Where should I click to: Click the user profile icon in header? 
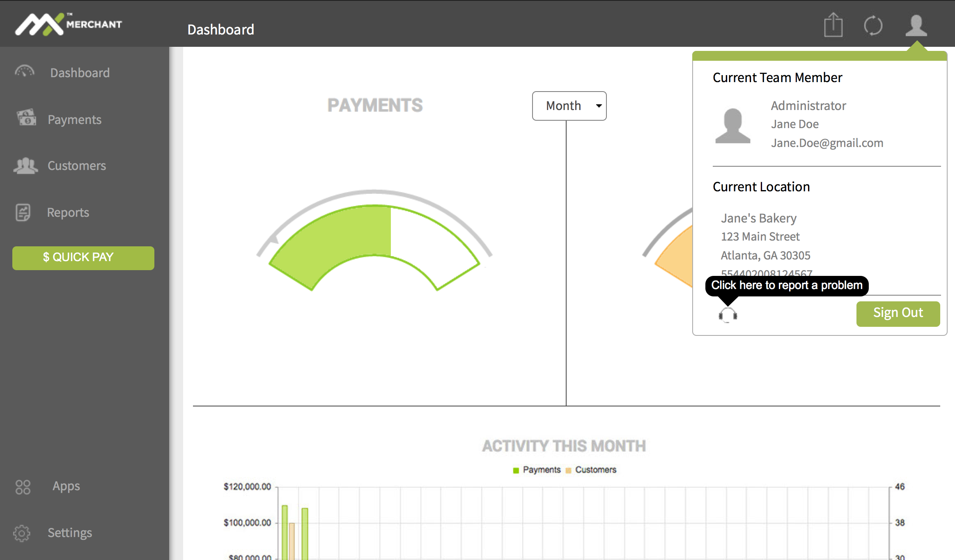coord(916,25)
